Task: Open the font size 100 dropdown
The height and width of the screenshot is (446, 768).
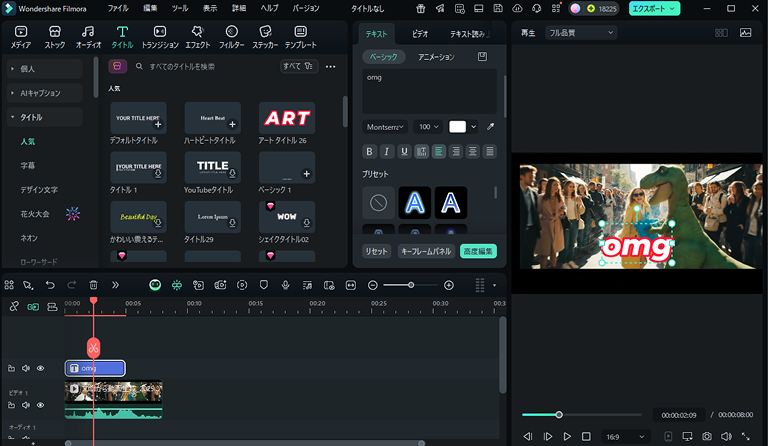Action: pos(428,127)
